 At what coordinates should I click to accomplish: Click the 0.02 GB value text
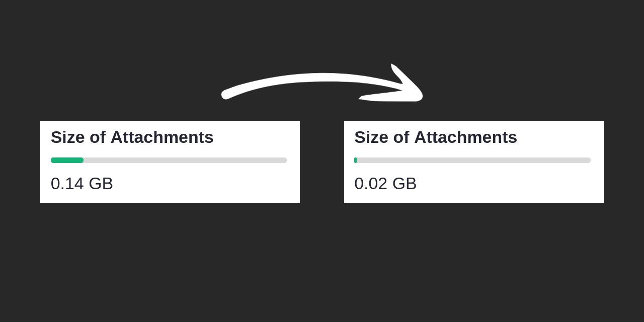(x=385, y=184)
